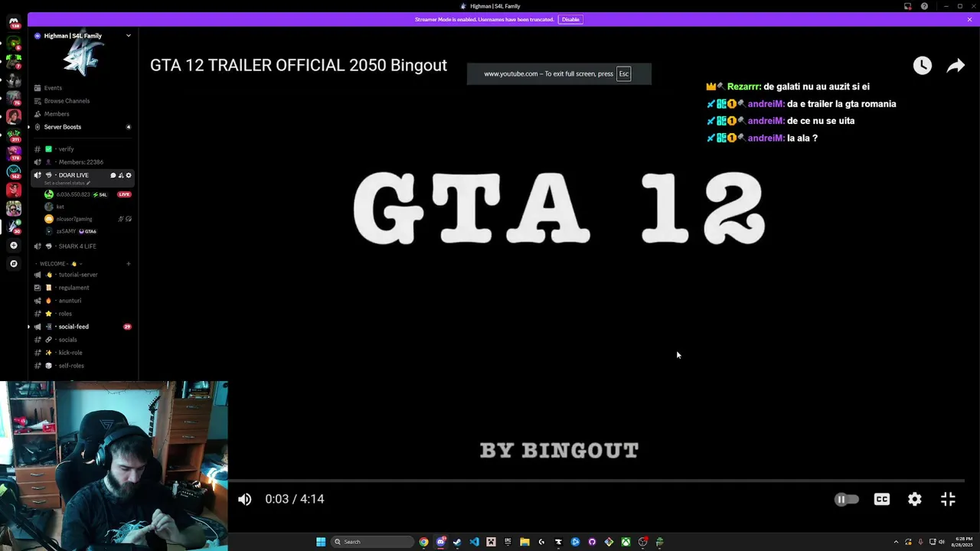The width and height of the screenshot is (980, 551).
Task: Turn on closed captions in video player
Action: click(x=882, y=499)
